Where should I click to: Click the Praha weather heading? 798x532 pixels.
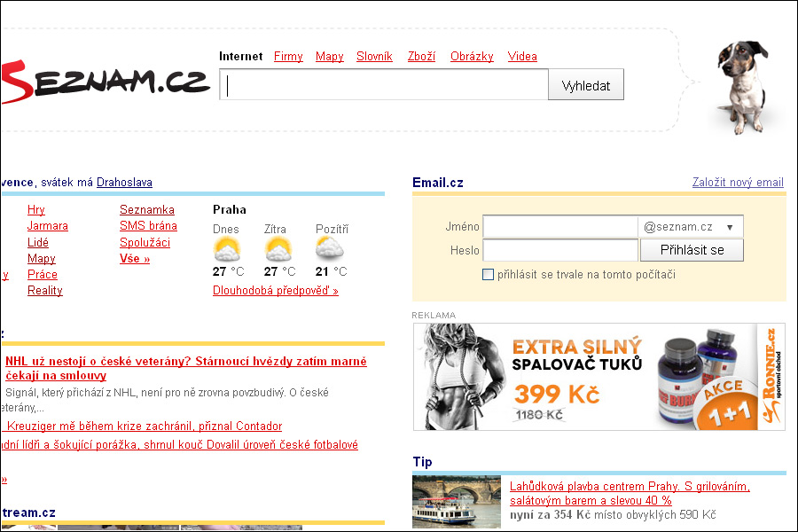(x=230, y=210)
